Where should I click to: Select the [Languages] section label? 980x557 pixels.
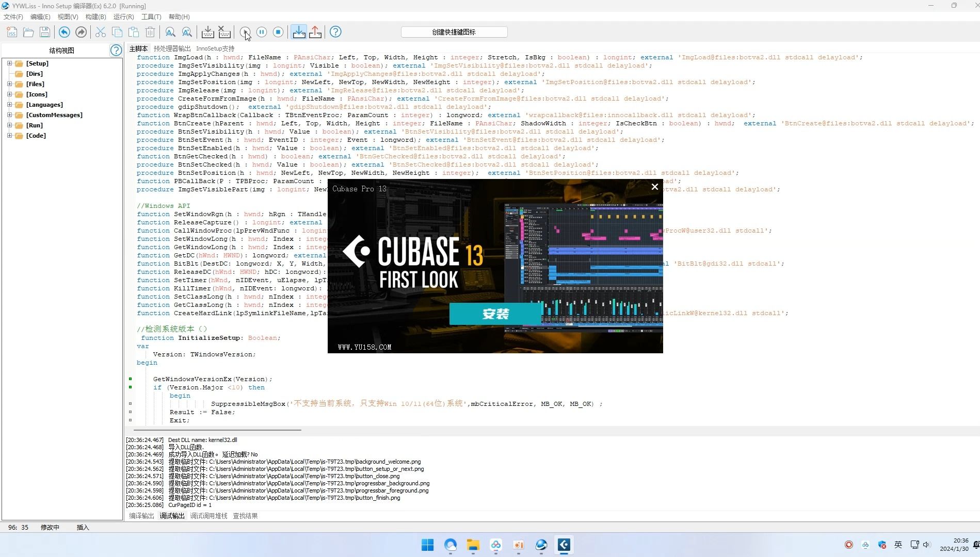44,105
